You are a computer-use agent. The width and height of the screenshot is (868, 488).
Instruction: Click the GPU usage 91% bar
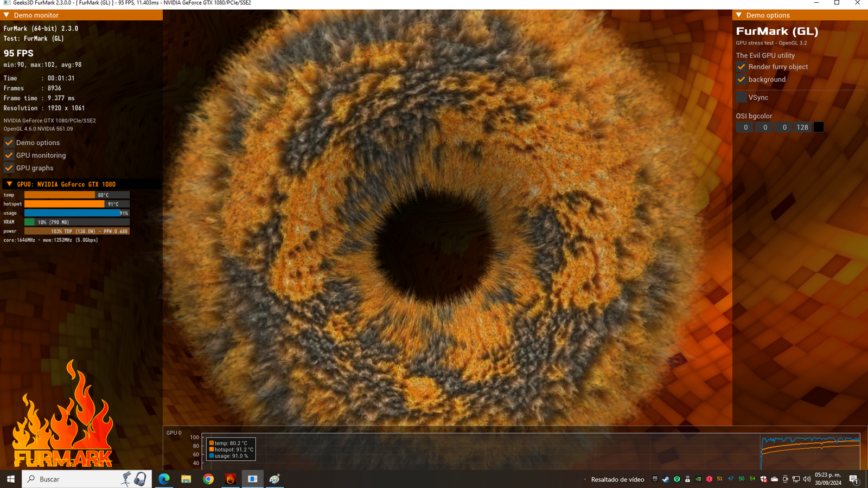click(77, 213)
